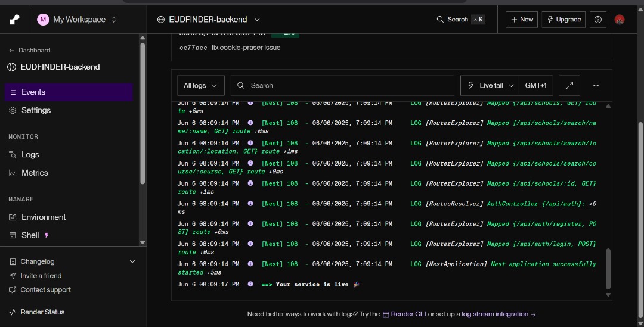Image resolution: width=644 pixels, height=327 pixels.
Task: Open the Live tail dropdown
Action: 490,85
